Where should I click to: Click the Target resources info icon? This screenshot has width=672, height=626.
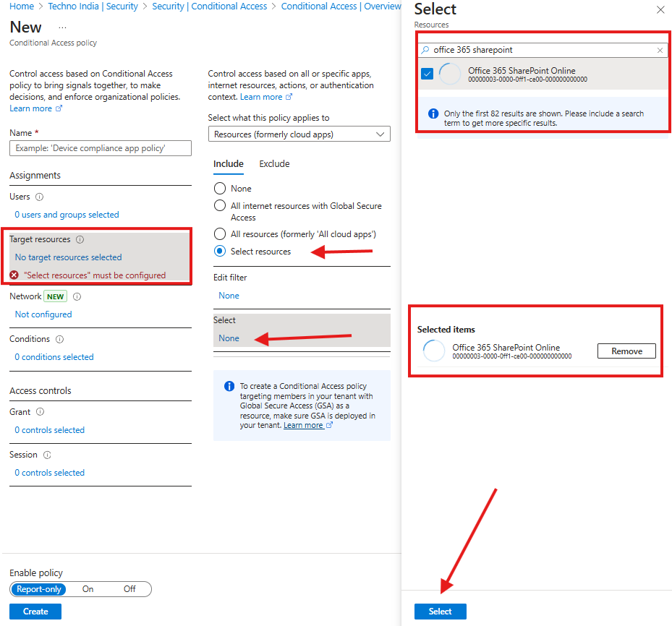coord(80,239)
